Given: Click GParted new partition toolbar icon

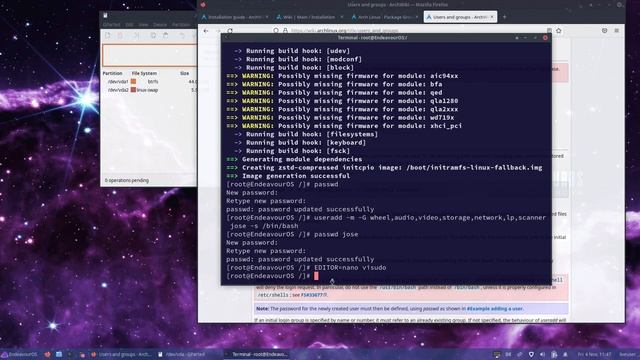Looking at the screenshot, I should coord(108,36).
